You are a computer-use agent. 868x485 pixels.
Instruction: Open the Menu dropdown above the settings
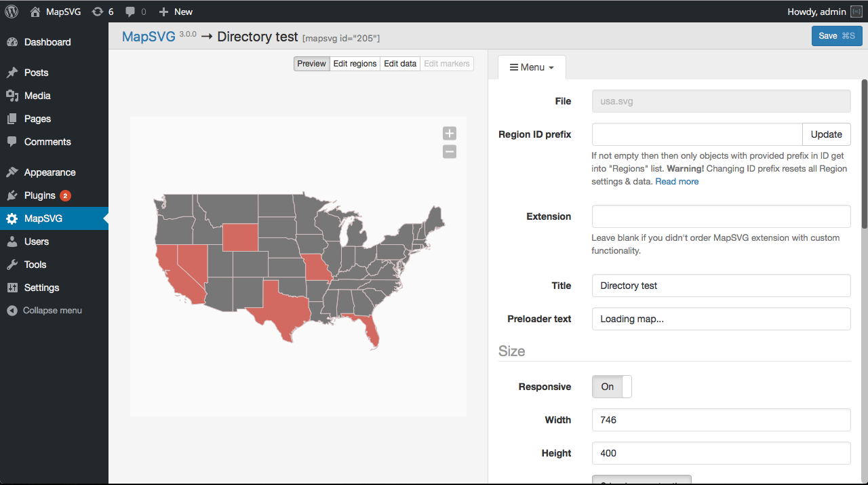tap(532, 66)
